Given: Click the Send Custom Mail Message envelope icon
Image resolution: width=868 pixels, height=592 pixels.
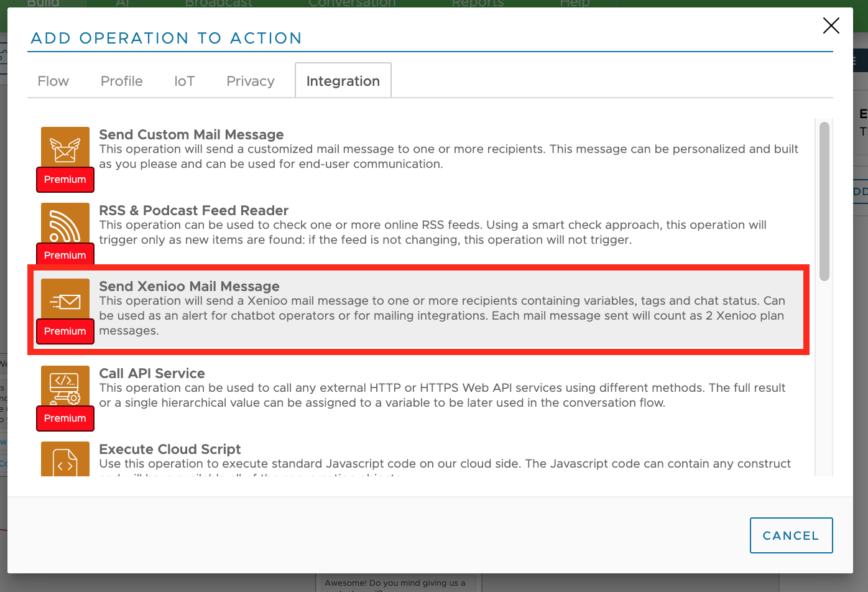Looking at the screenshot, I should click(65, 148).
